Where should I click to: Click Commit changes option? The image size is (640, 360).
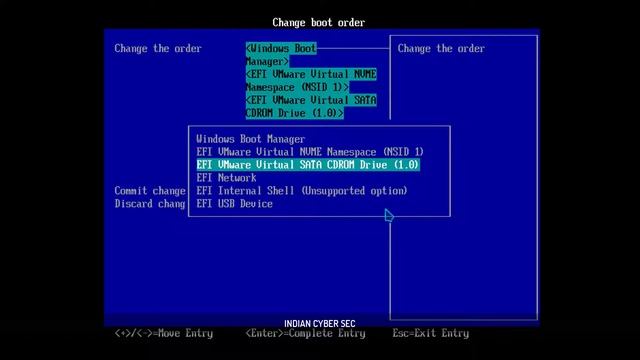point(150,191)
